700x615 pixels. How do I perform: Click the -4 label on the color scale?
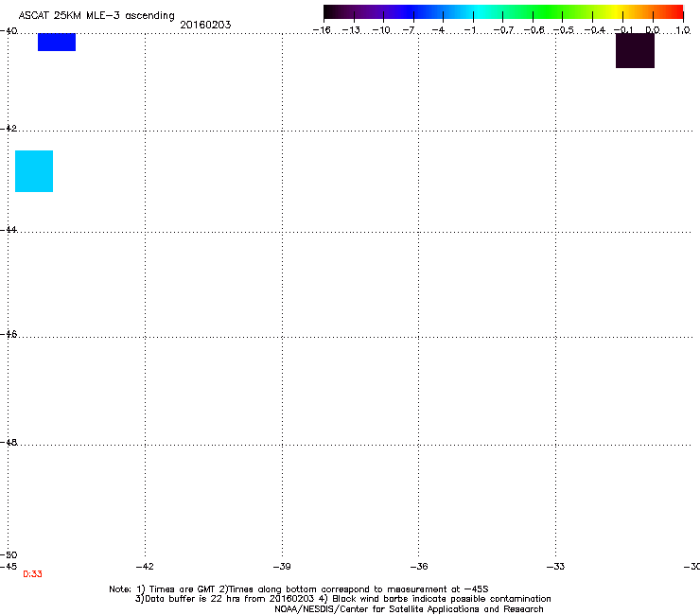pyautogui.click(x=438, y=30)
